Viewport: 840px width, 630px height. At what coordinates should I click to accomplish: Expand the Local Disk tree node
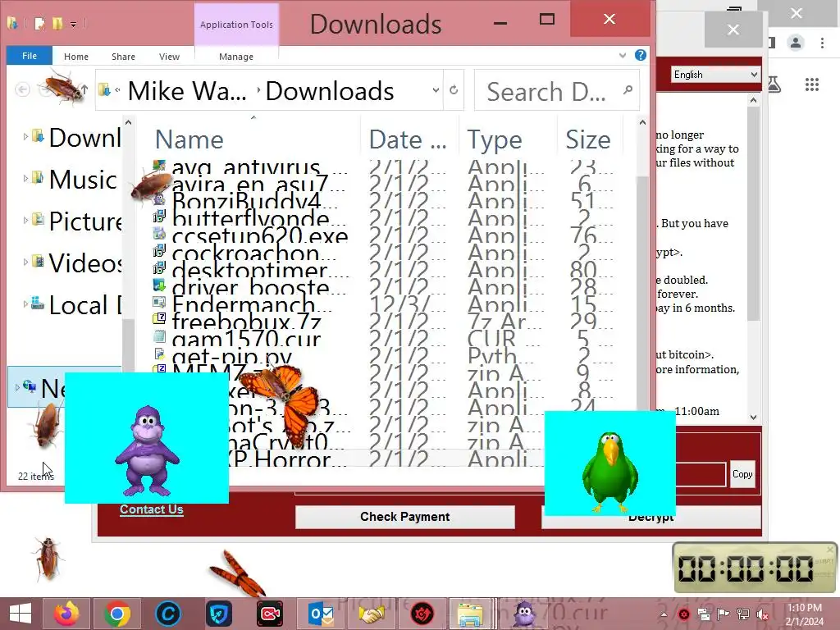pyautogui.click(x=25, y=304)
